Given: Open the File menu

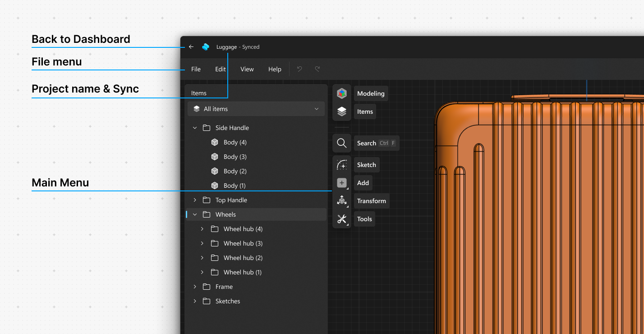Looking at the screenshot, I should pos(196,69).
